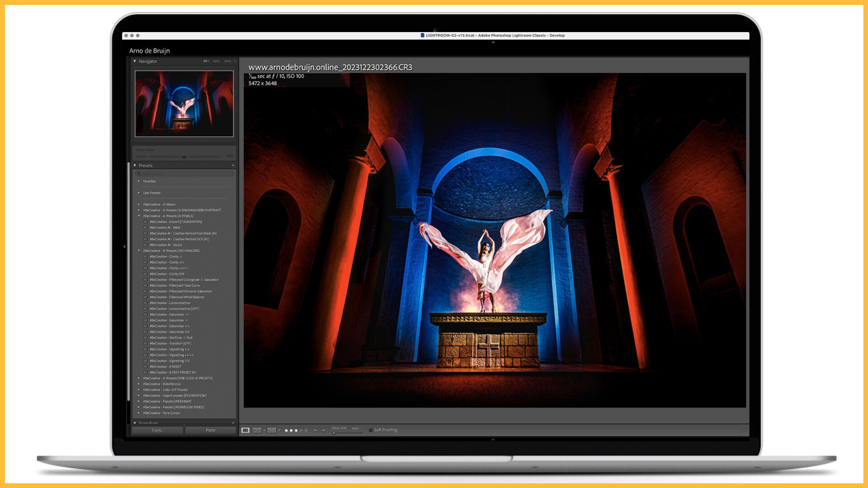Image resolution: width=868 pixels, height=488 pixels.
Task: Open the Auto grid dropdown
Action: (x=357, y=427)
